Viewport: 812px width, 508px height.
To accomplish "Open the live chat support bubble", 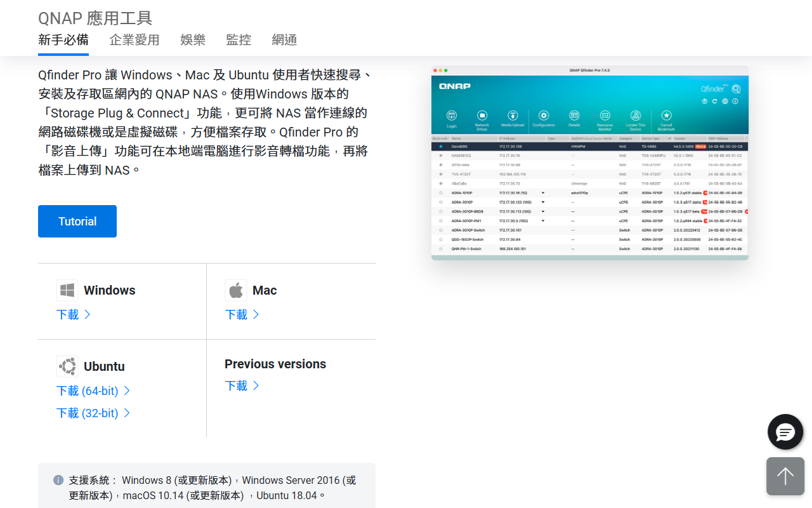I will click(785, 432).
